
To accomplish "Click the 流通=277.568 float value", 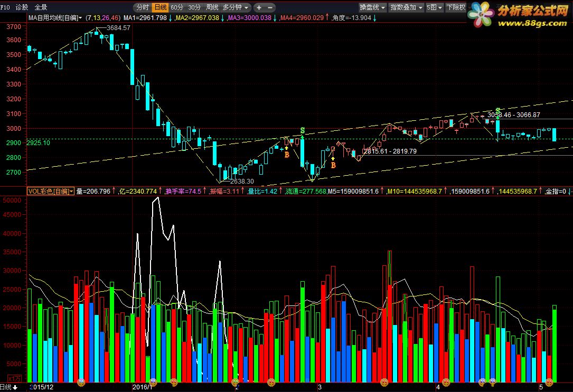I will (306, 191).
